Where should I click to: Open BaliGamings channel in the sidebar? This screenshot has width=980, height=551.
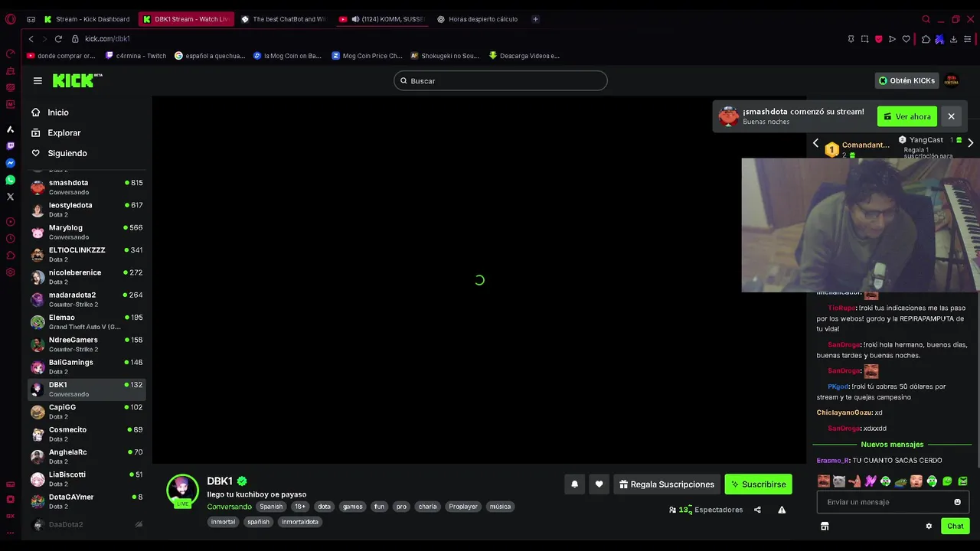[x=87, y=367]
